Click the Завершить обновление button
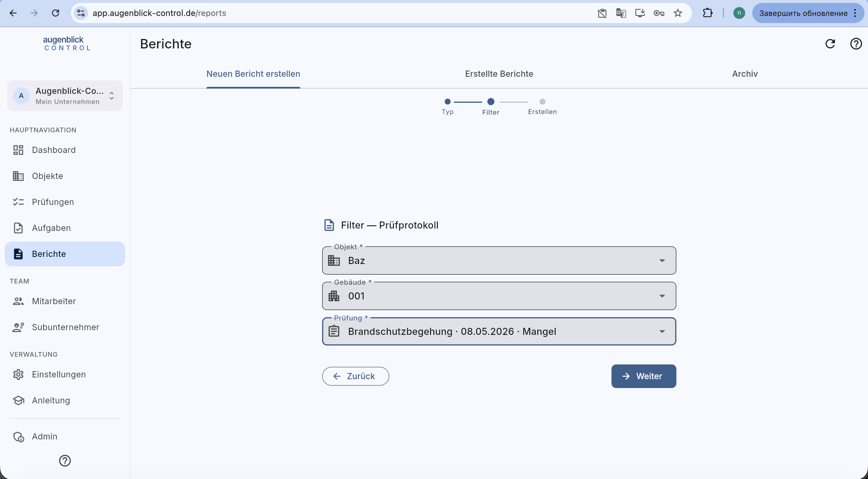The image size is (868, 479). pos(803,13)
